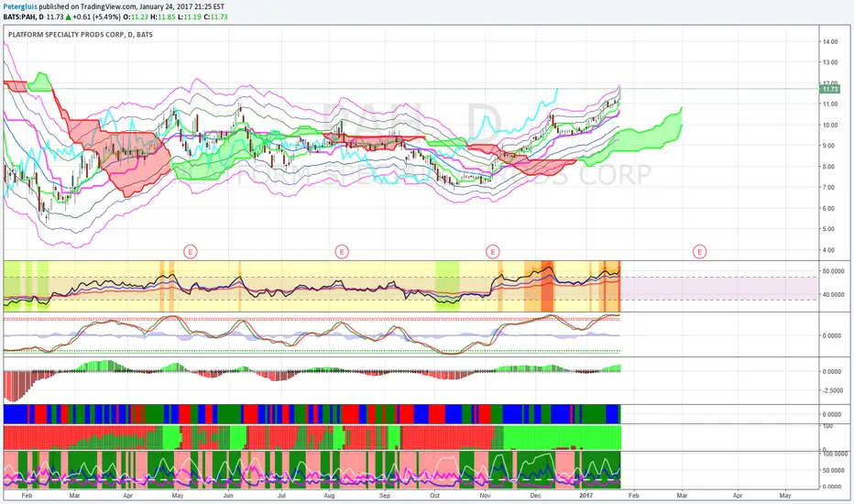This screenshot has height=504, width=854.
Task: Click the 10.00 price axis label
Action: pos(830,126)
